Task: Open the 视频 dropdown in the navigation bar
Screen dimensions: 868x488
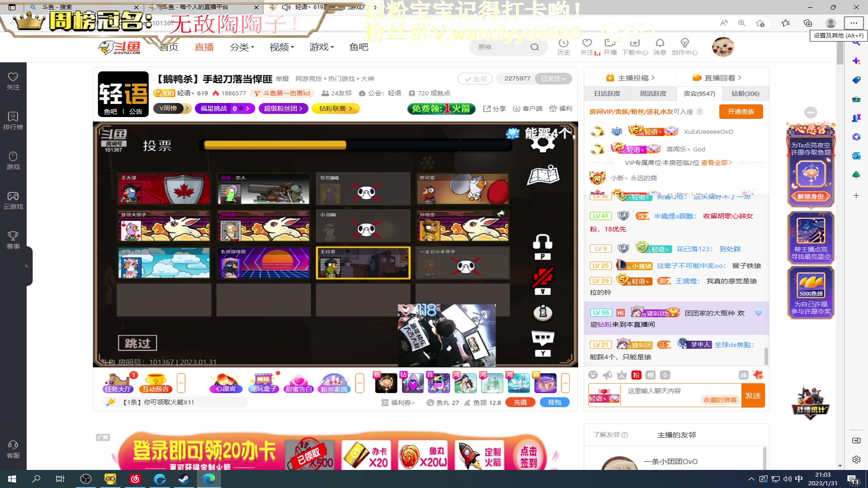Action: [281, 47]
